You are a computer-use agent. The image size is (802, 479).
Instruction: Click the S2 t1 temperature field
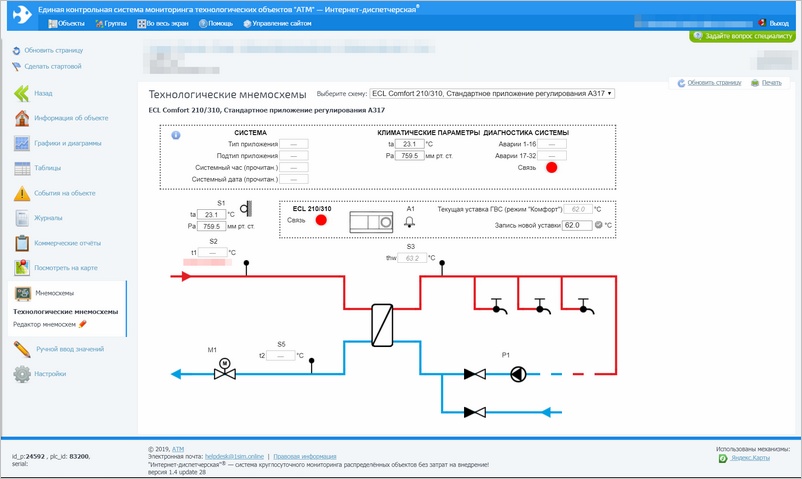tap(213, 253)
